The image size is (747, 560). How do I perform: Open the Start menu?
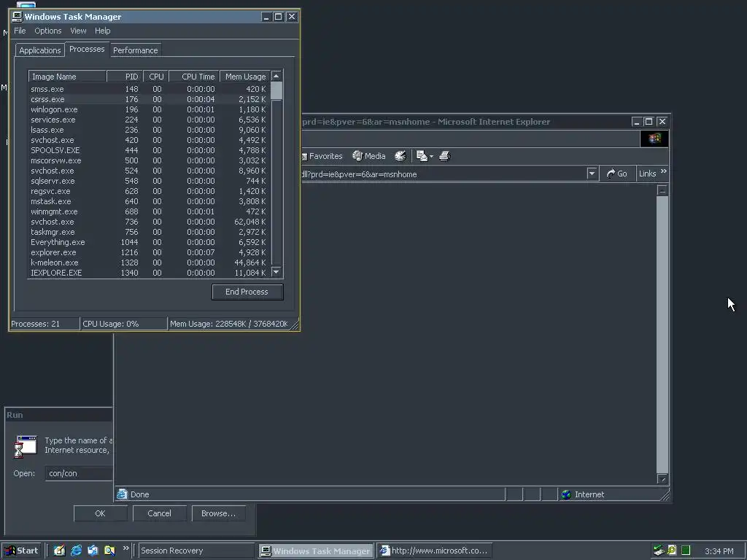(21, 551)
